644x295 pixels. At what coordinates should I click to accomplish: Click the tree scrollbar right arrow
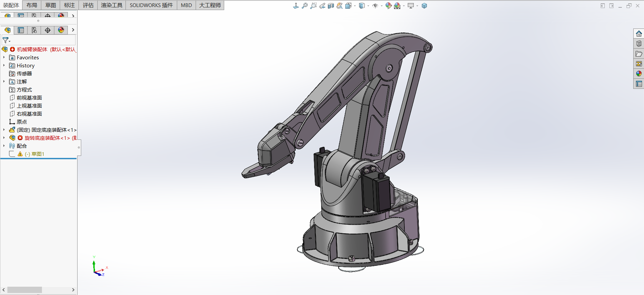(x=73, y=290)
